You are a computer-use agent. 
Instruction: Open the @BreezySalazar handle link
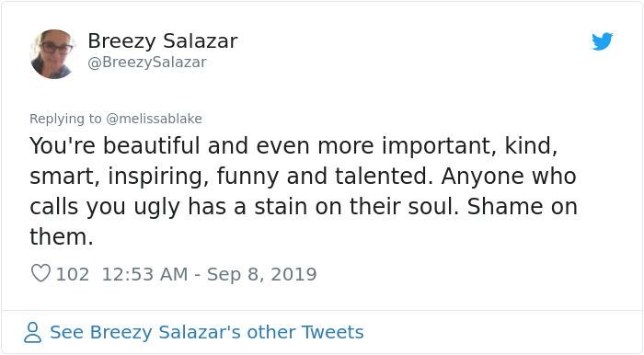(146, 63)
